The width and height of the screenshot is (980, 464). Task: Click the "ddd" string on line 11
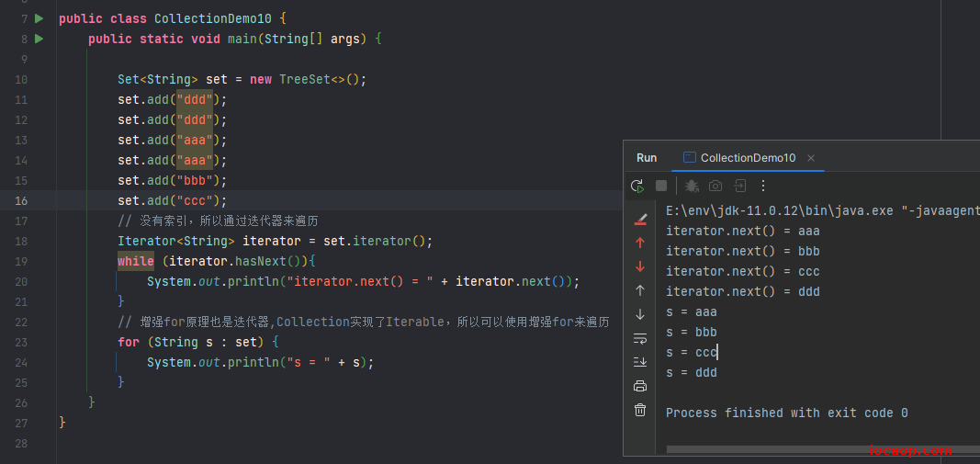click(195, 99)
